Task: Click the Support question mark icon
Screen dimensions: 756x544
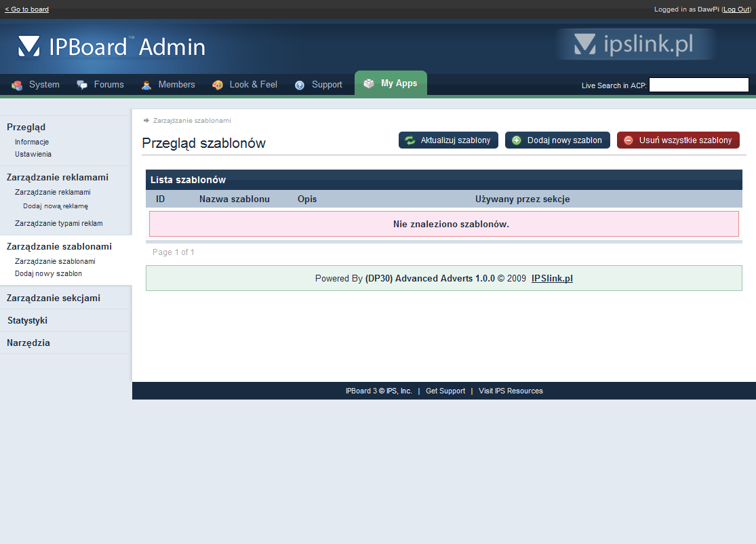Action: 300,85
